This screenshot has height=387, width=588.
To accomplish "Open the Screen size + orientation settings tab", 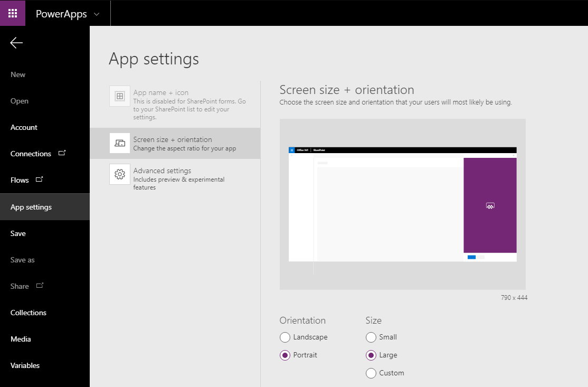I will click(x=175, y=143).
